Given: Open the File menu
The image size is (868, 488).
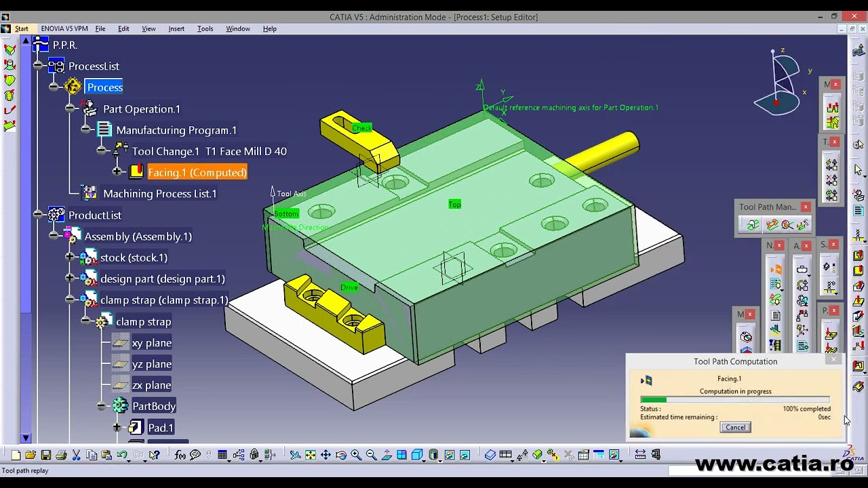Looking at the screenshot, I should click(x=100, y=28).
